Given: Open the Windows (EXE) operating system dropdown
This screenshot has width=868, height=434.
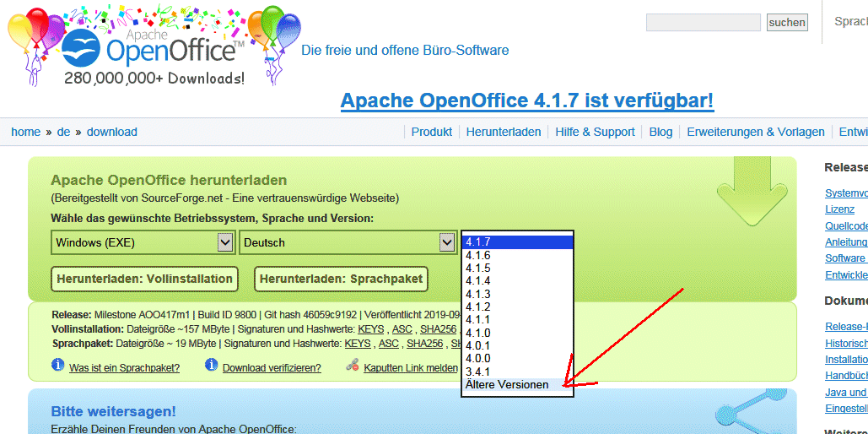Looking at the screenshot, I should click(x=142, y=243).
